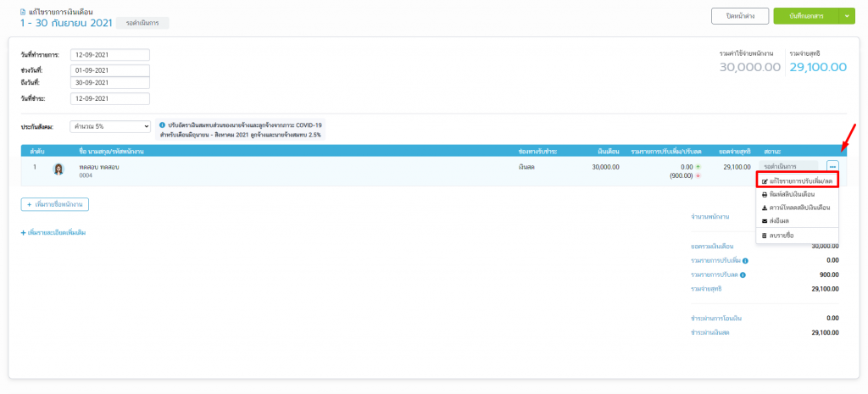
Task: Click the วันที่ชำระ date field
Action: click(x=110, y=99)
